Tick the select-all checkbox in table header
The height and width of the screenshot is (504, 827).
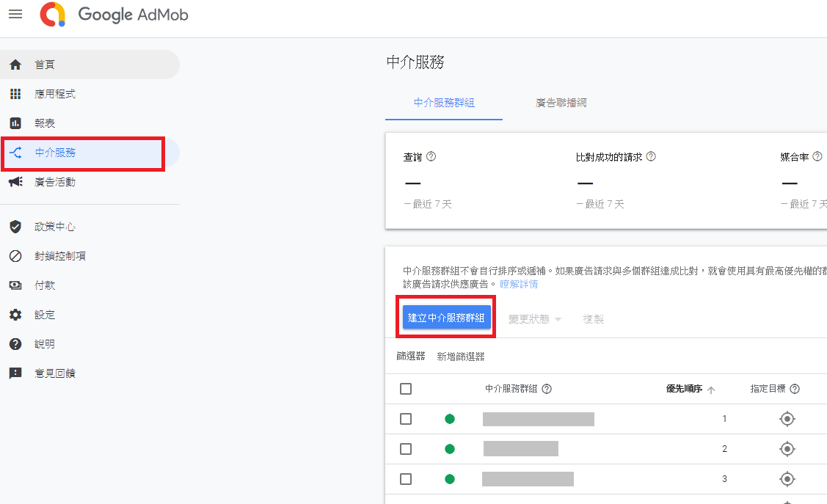(x=406, y=389)
